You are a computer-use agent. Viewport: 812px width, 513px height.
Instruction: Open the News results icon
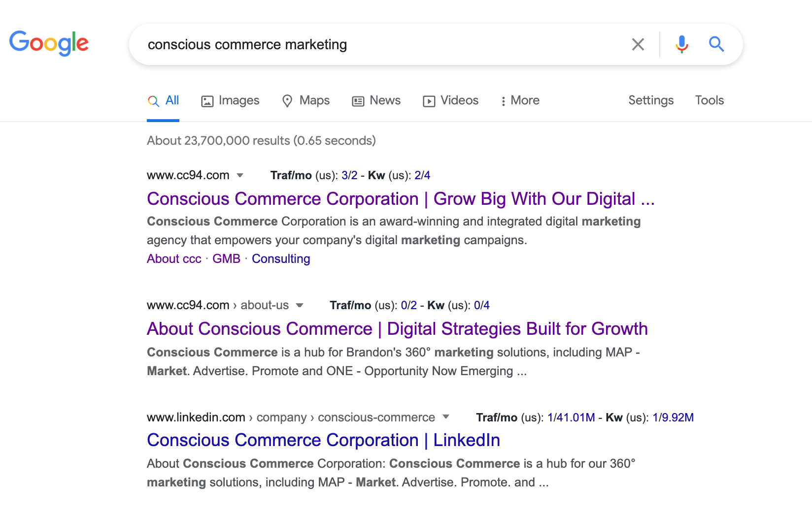(x=358, y=101)
